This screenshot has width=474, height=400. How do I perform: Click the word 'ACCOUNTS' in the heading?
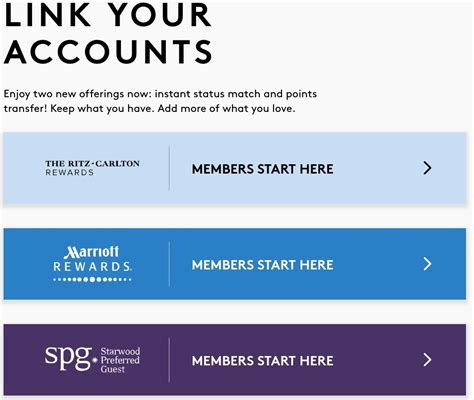pos(108,52)
